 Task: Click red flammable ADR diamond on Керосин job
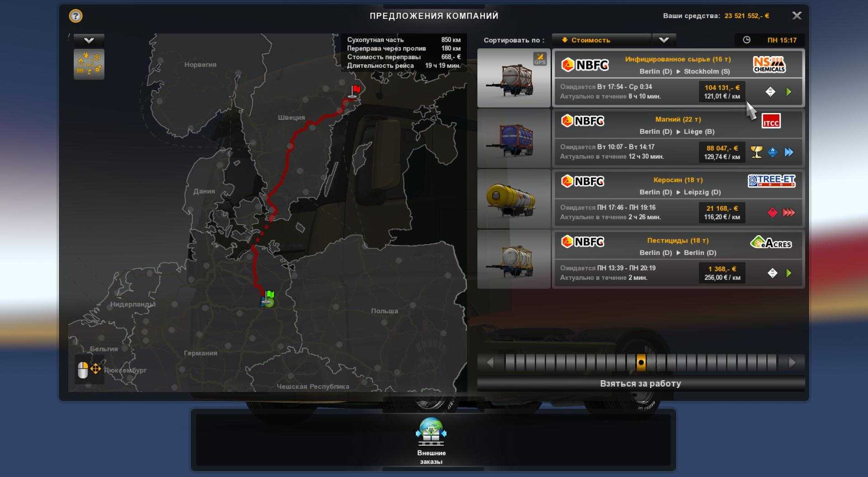[x=773, y=213]
